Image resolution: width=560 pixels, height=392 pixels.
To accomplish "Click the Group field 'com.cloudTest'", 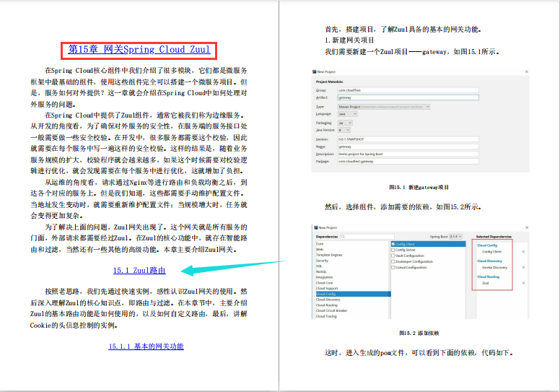I will pos(408,90).
